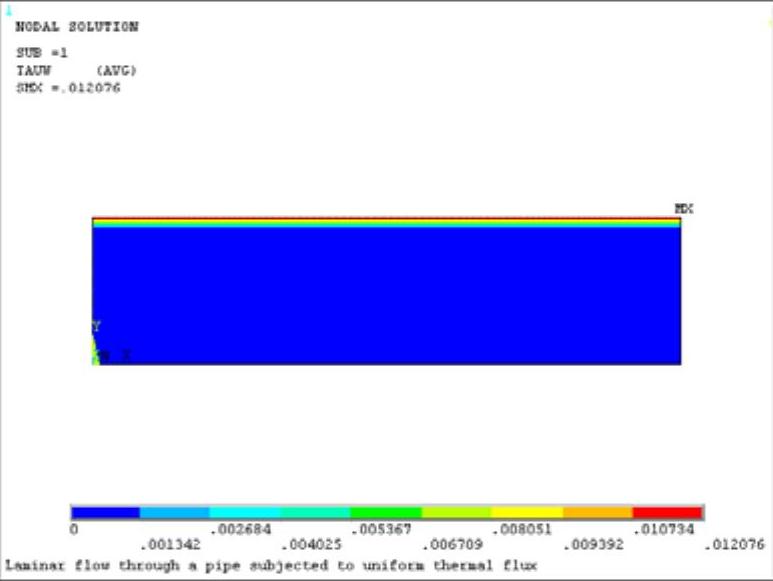
Task: Click the Laminar flow caption text
Action: pyautogui.click(x=271, y=565)
